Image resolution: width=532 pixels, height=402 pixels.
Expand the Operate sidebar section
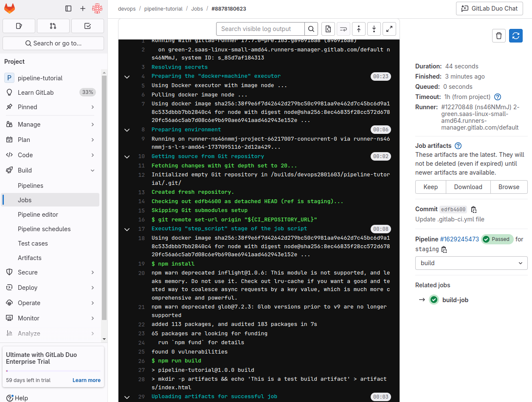[51, 303]
